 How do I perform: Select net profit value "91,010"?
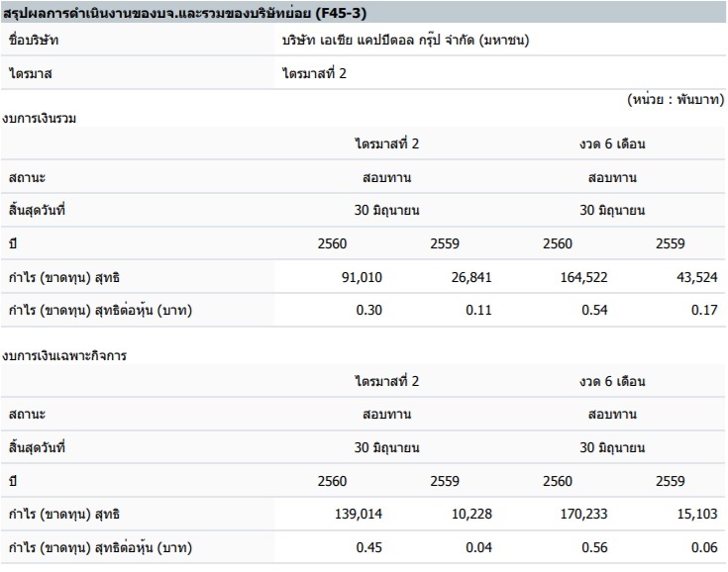click(362, 277)
